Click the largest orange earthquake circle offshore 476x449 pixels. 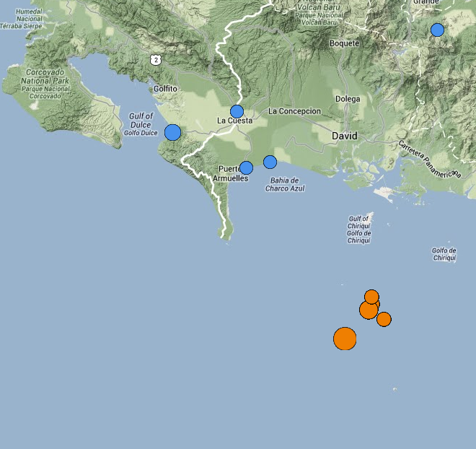coord(345,338)
